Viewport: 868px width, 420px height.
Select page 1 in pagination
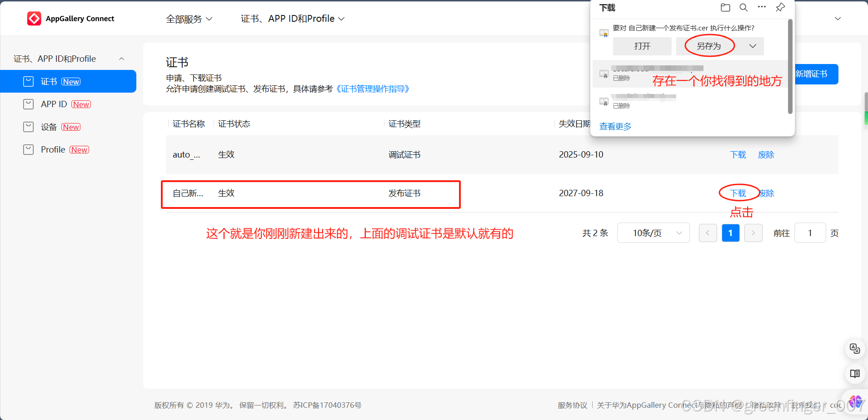click(x=730, y=233)
